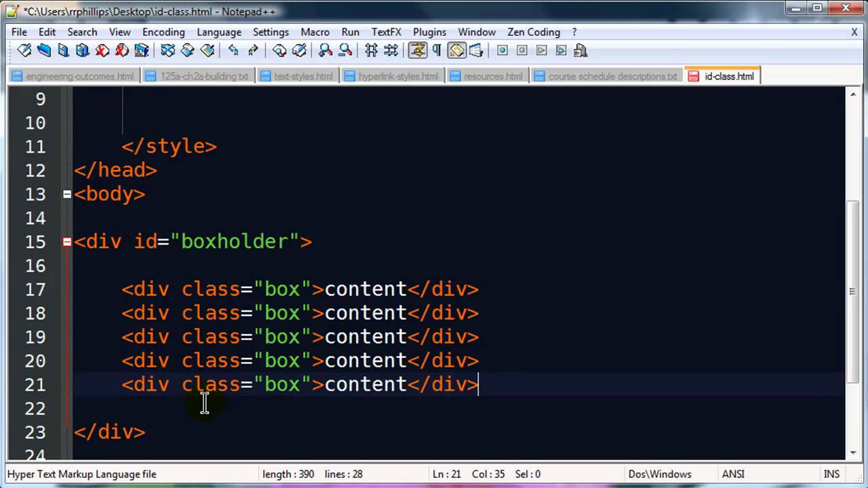Image resolution: width=868 pixels, height=488 pixels.
Task: Click the Redo arrow icon
Action: [x=253, y=50]
